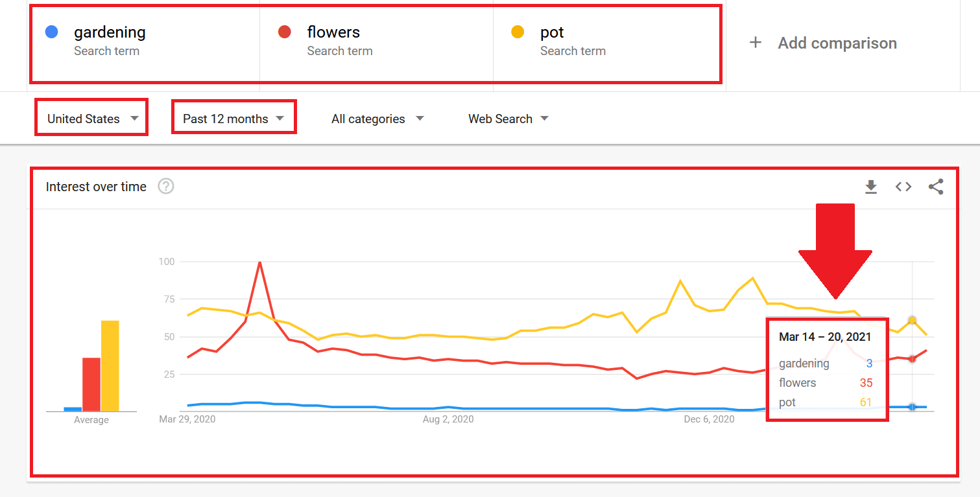Share the Interest over time chart
980x497 pixels.
coord(936,187)
